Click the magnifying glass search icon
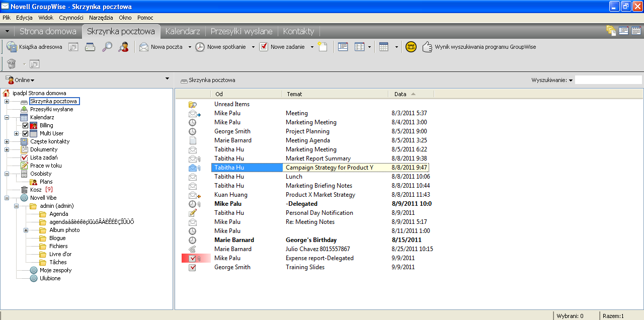The width and height of the screenshot is (644, 320). tap(107, 47)
